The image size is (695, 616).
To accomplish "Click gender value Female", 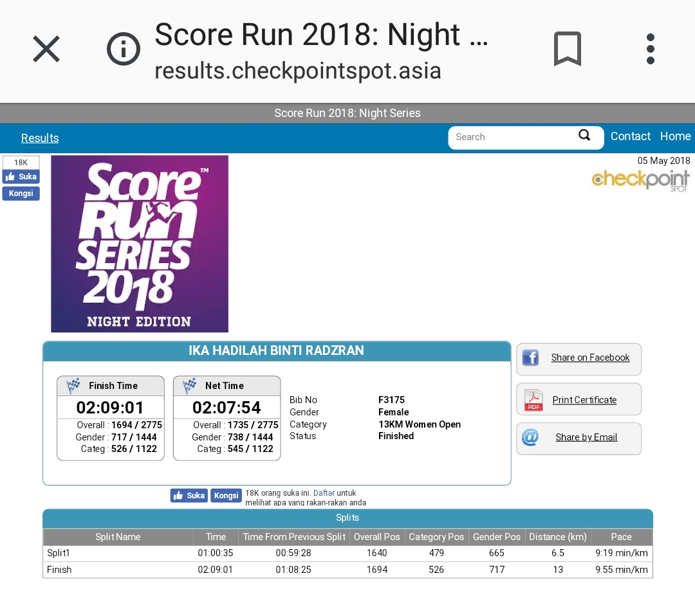I will [394, 412].
